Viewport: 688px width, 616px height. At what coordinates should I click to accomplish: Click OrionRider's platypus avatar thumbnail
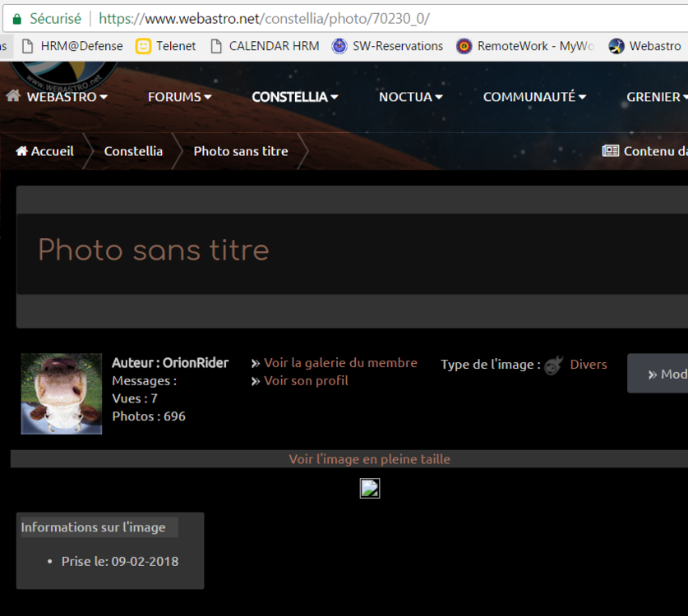pos(62,393)
